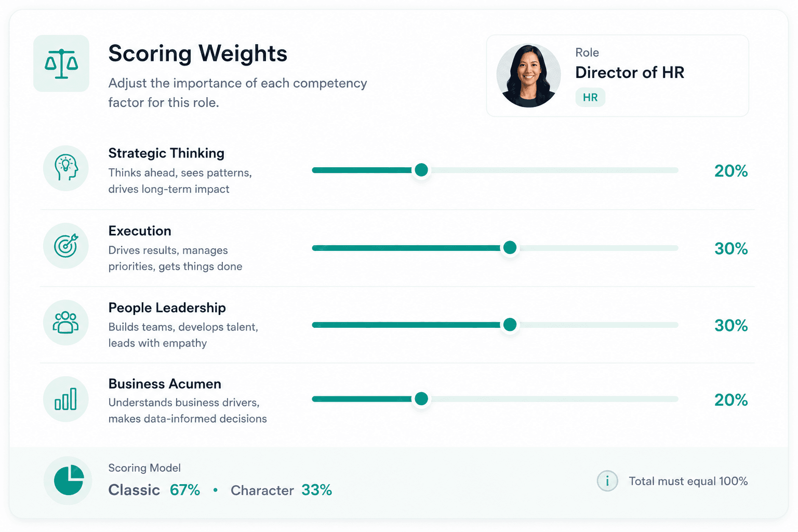Image resolution: width=798 pixels, height=532 pixels.
Task: Select the Director of HR role title
Action: pyautogui.click(x=630, y=72)
